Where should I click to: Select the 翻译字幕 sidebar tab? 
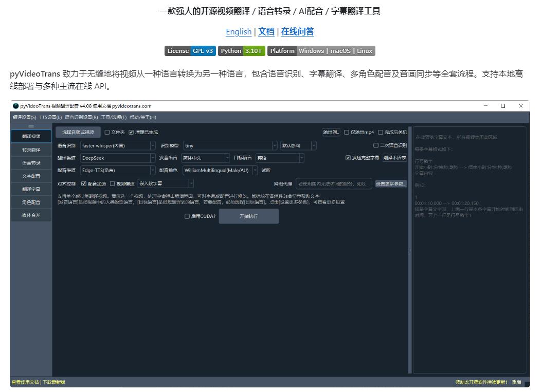pyautogui.click(x=31, y=189)
